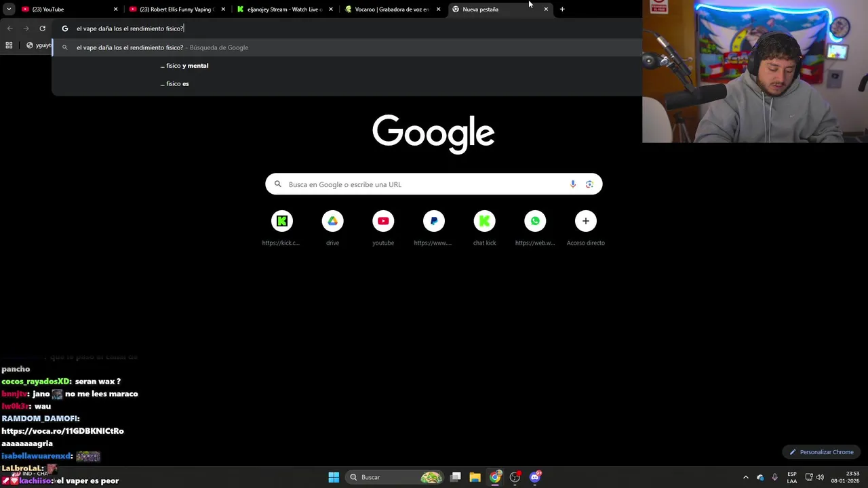Choose the 'fisico es' suggestion
This screenshot has height=488, width=868.
347,84
